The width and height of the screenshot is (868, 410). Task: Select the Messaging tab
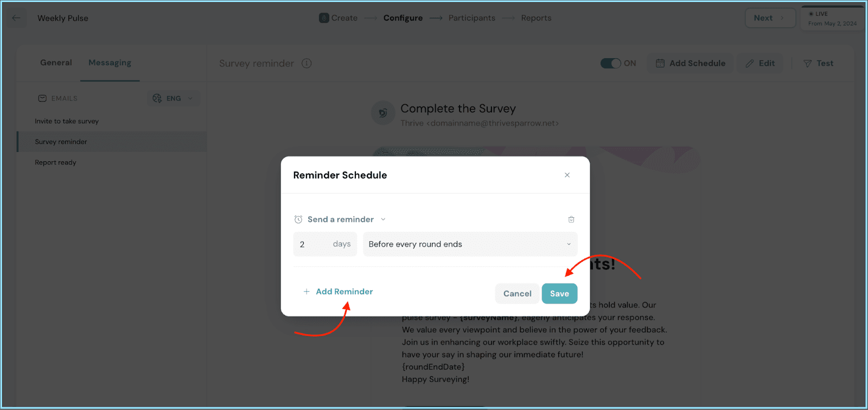[x=110, y=63]
